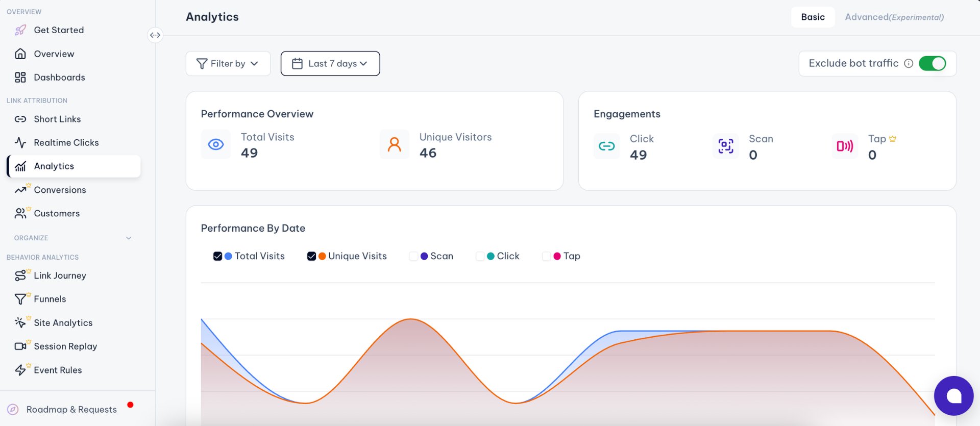Click the teal Click legend dot

(x=491, y=256)
